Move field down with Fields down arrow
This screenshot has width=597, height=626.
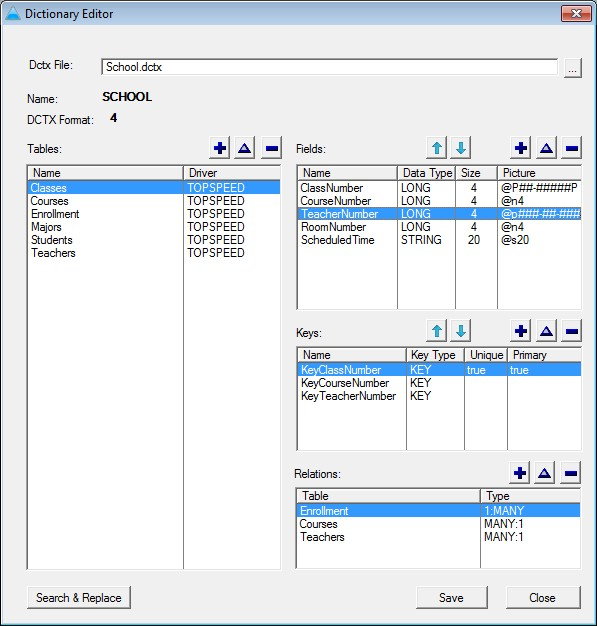click(461, 148)
